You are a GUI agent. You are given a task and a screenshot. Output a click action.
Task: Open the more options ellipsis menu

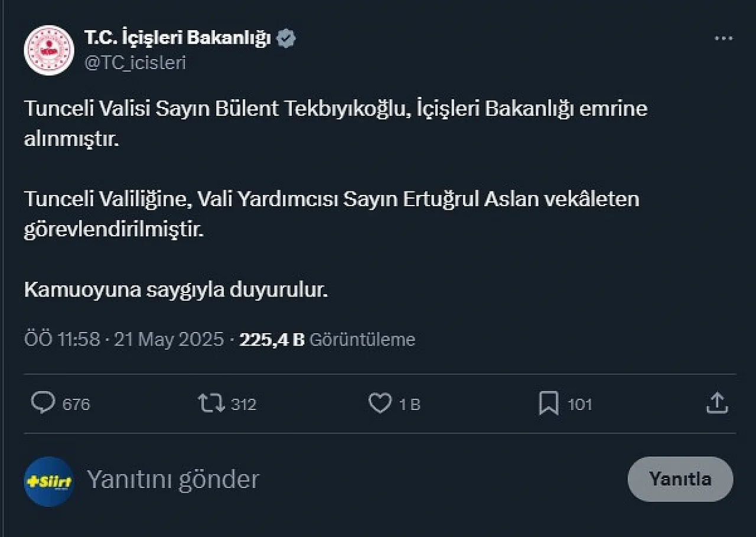(724, 39)
